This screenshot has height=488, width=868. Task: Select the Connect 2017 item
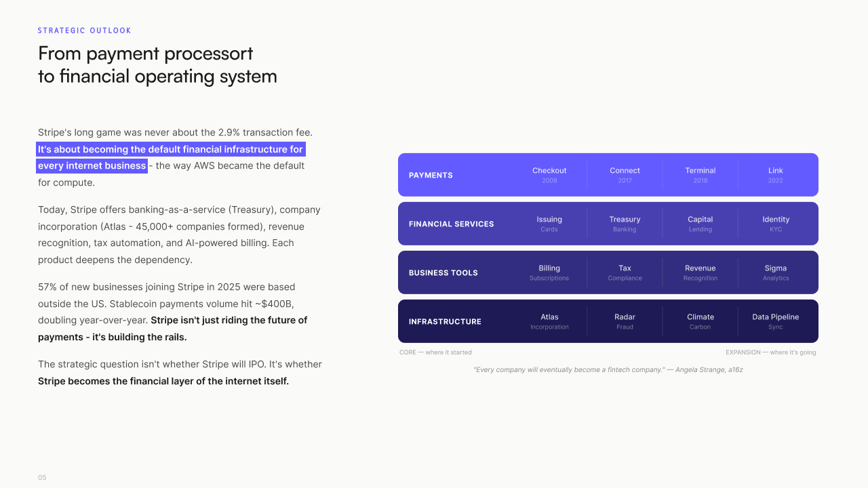click(x=625, y=175)
